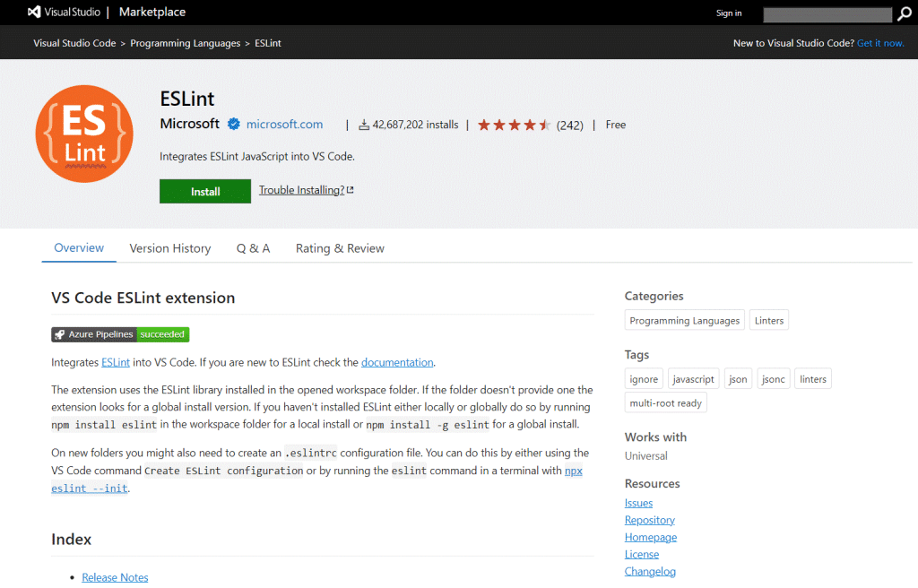Open the Repository resource link

point(649,520)
